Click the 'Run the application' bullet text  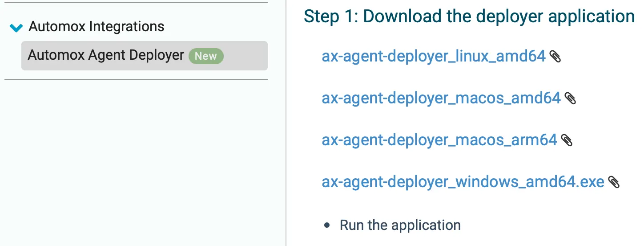[400, 225]
